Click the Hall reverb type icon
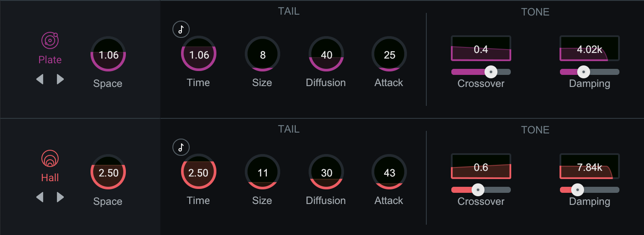Screen dimensions: 644x235 (50, 158)
